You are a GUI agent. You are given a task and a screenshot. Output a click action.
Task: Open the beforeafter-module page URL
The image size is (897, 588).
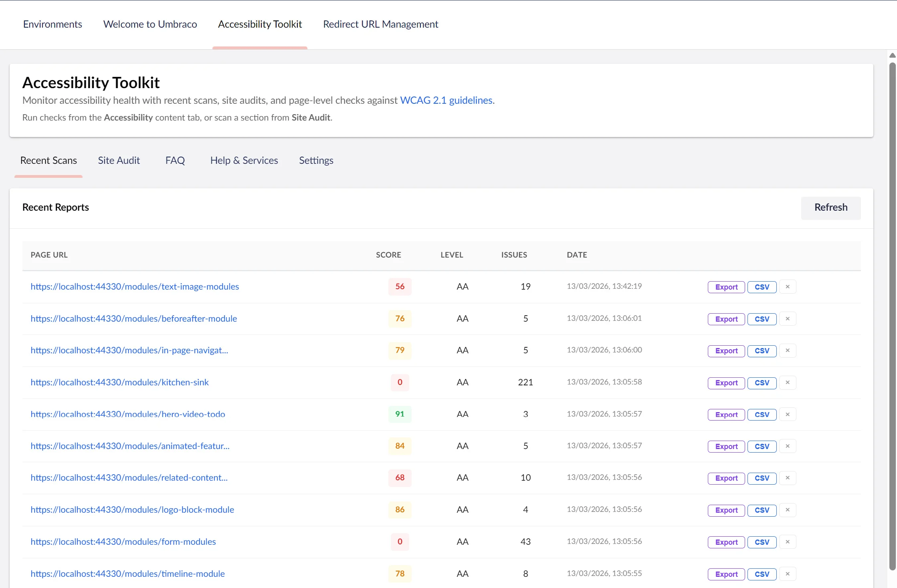click(134, 318)
